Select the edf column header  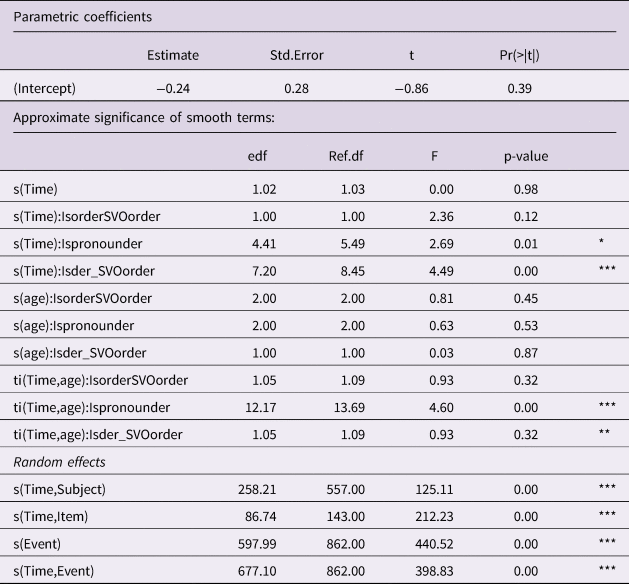(258, 156)
